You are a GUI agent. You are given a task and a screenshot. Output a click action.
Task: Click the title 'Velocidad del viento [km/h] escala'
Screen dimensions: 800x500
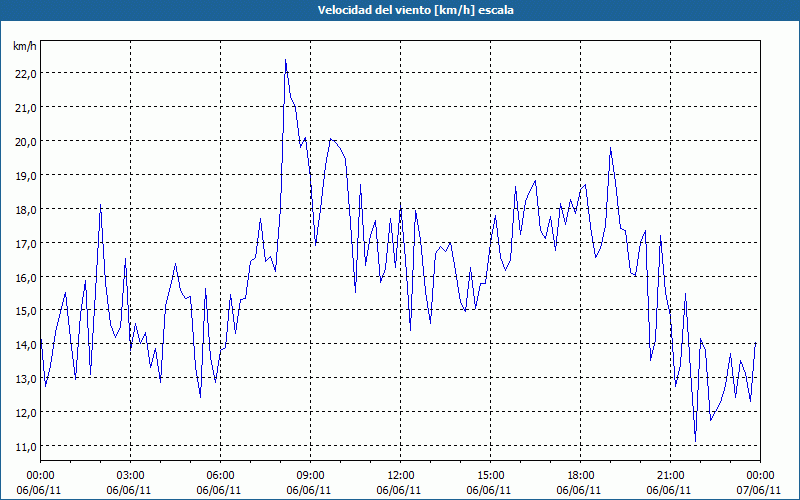pyautogui.click(x=415, y=10)
